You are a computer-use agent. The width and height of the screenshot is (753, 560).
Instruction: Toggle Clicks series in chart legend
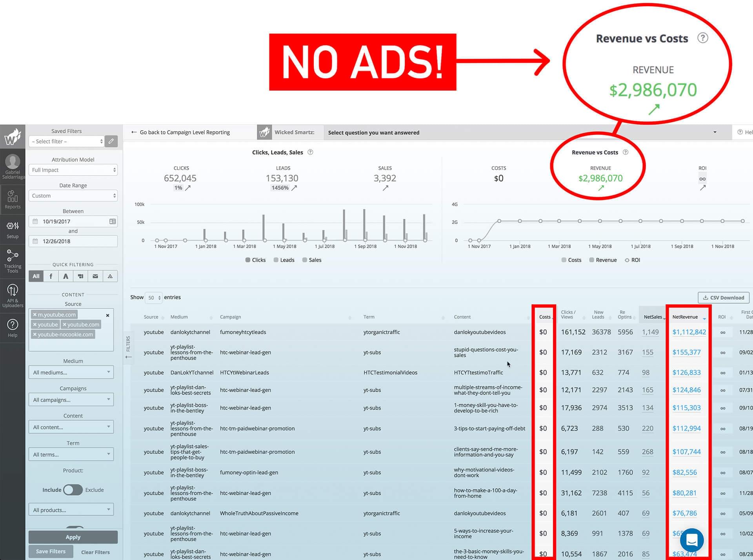click(x=255, y=260)
